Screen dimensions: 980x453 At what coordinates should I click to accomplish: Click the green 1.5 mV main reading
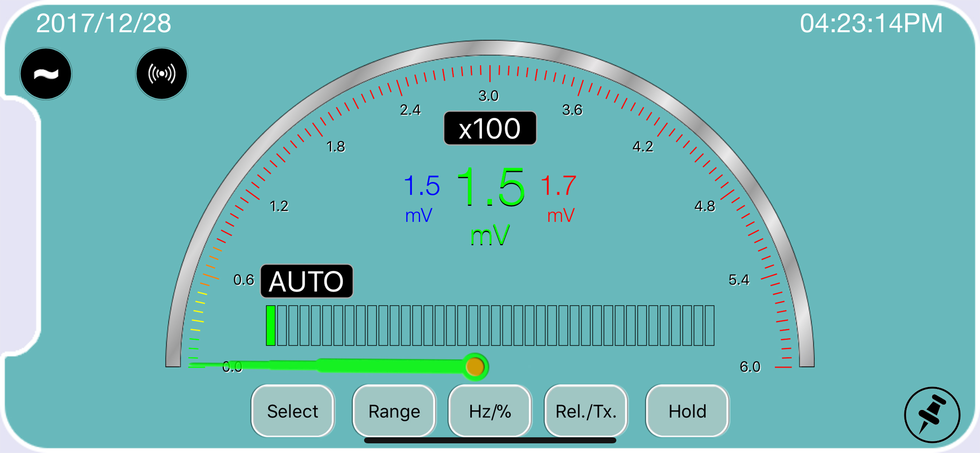click(490, 187)
